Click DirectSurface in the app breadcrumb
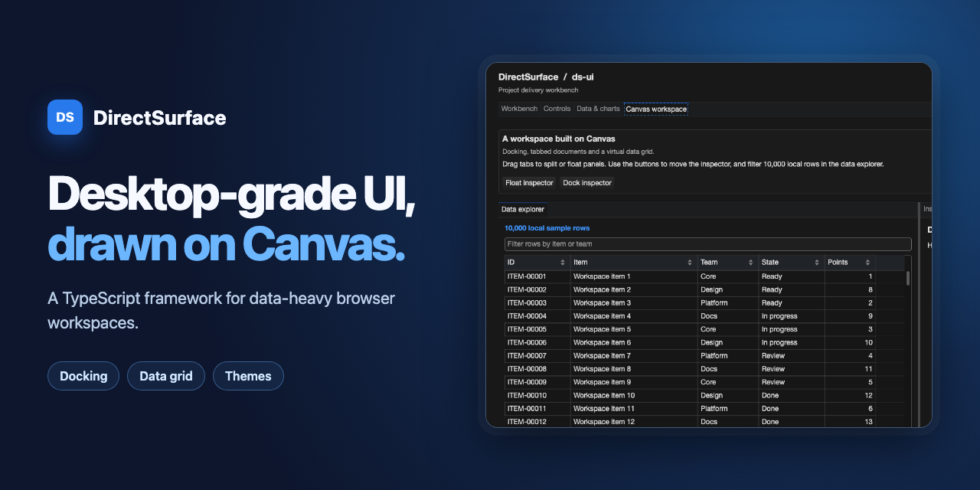Screen dimensions: 980x490 click(x=528, y=77)
